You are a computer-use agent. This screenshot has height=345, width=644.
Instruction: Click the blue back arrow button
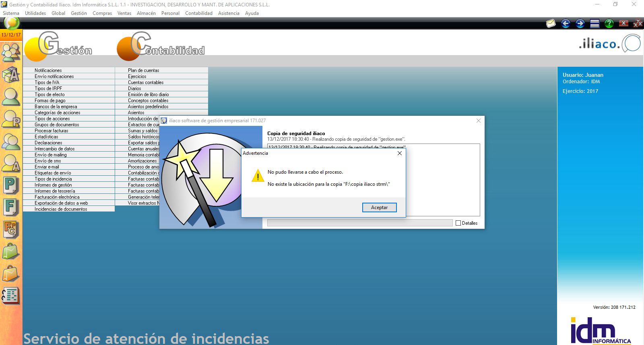tap(566, 23)
